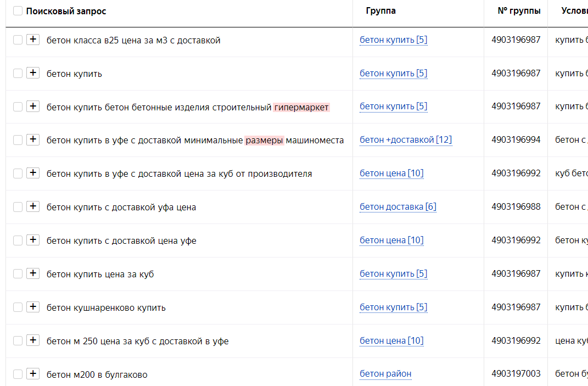Sort by 'Поисковый запрос' column header
This screenshot has height=386, width=588.
coord(66,11)
